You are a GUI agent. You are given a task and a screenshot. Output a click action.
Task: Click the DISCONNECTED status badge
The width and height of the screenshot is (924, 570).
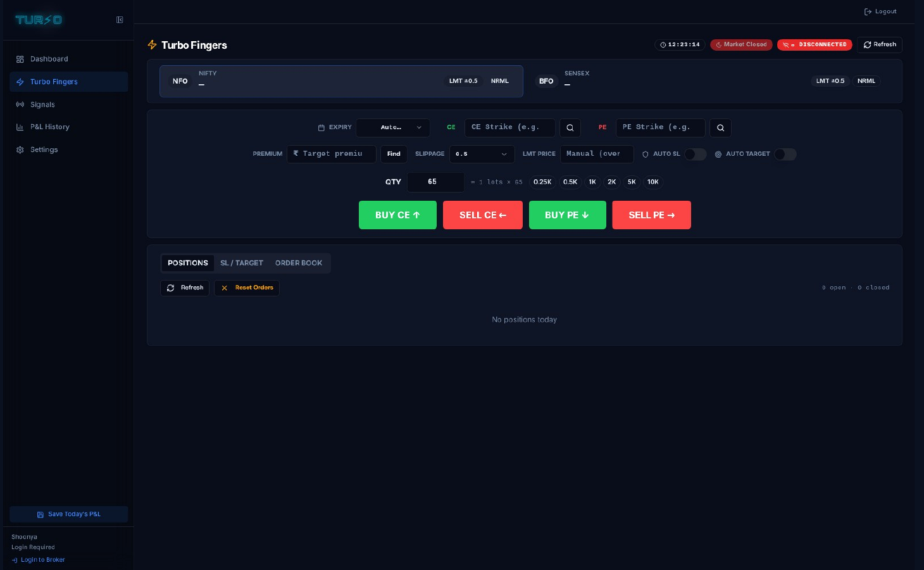click(x=815, y=45)
